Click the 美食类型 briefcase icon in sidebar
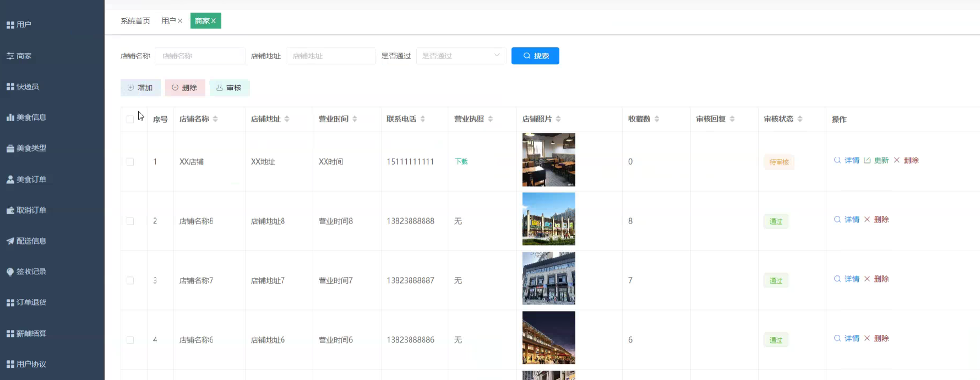 pyautogui.click(x=10, y=149)
